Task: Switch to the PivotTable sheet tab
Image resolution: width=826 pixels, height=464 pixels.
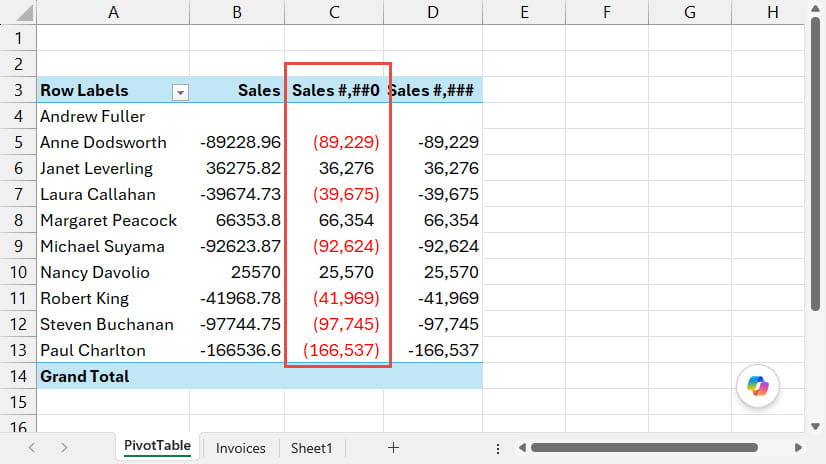Action: tap(157, 446)
